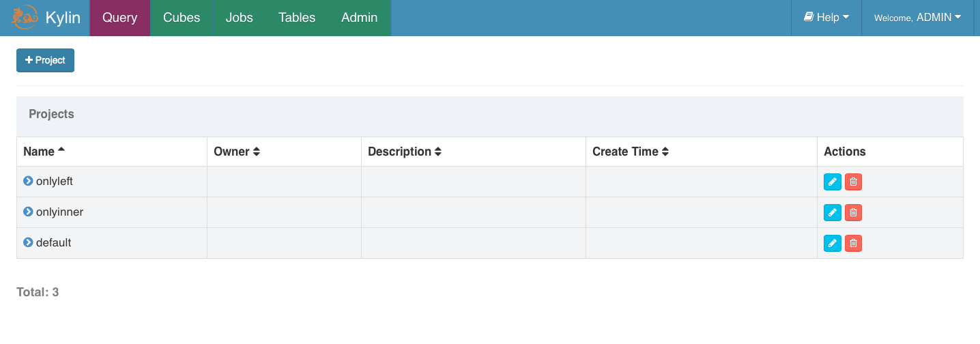
Task: Sort projects by Name column
Action: [44, 152]
